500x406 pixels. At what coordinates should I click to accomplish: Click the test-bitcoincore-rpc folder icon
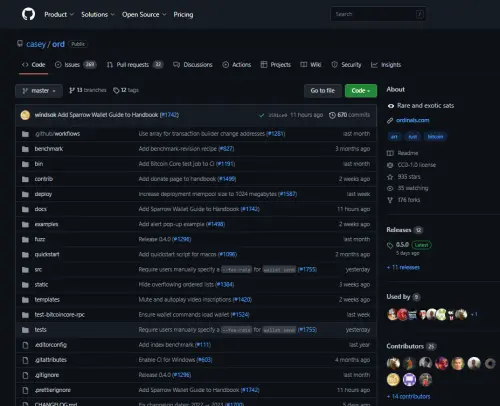pos(25,315)
